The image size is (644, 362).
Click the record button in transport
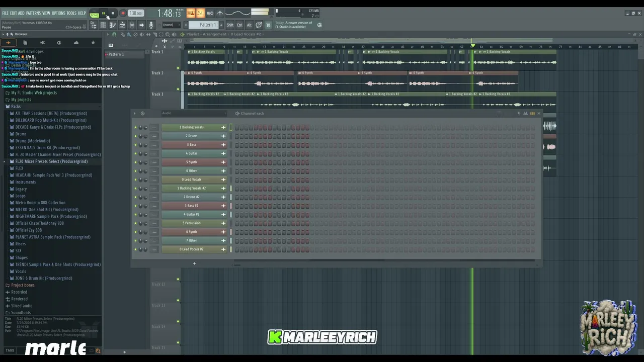click(x=123, y=14)
